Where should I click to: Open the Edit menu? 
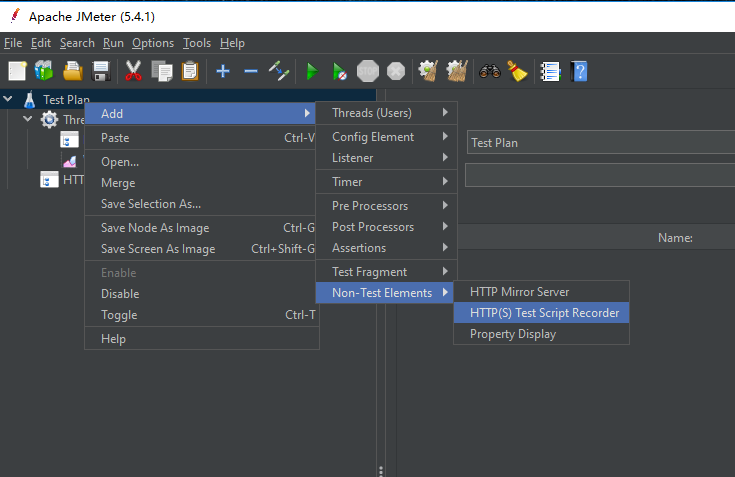click(x=41, y=43)
